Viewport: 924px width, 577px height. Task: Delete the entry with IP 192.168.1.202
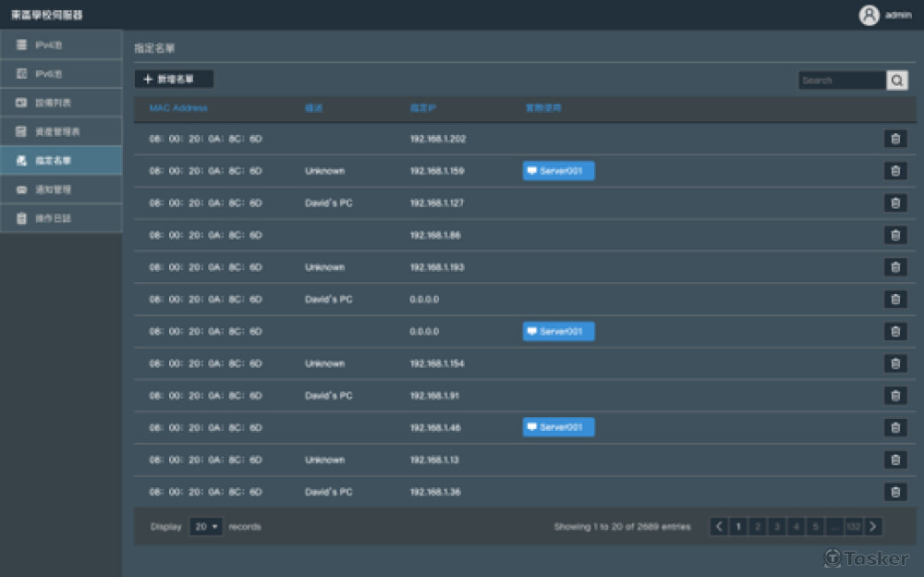[894, 139]
